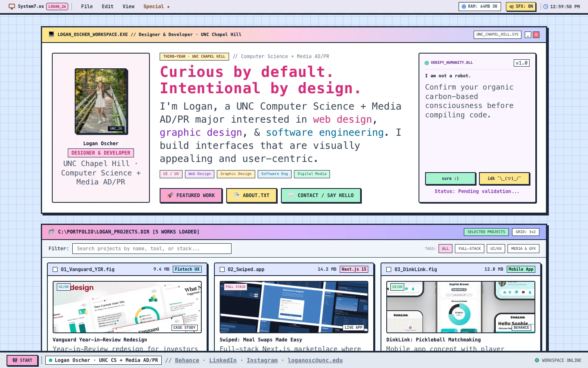Select the FULL-STACK tag filter
The height and width of the screenshot is (368, 588).
tap(470, 249)
